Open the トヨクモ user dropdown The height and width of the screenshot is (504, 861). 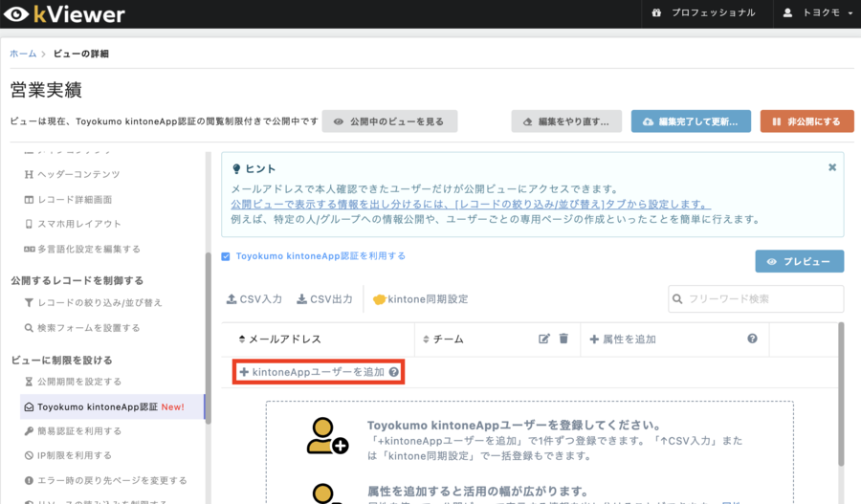tap(817, 12)
